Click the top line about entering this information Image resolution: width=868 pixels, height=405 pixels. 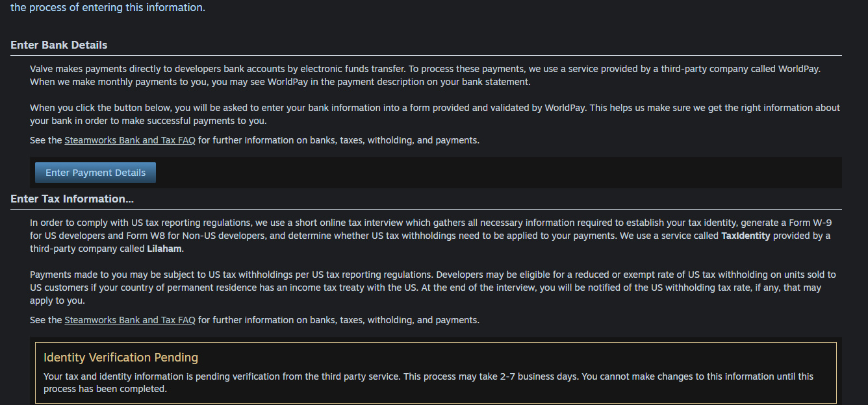click(x=108, y=8)
